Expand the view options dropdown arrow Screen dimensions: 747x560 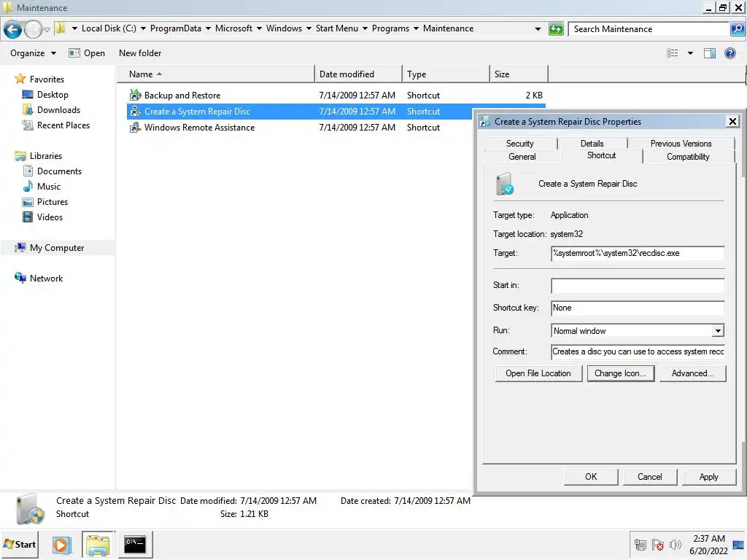pos(690,53)
